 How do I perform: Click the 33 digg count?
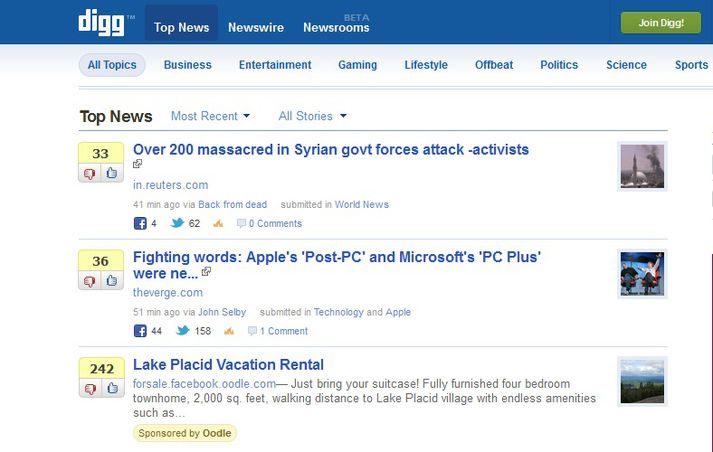[x=100, y=153]
